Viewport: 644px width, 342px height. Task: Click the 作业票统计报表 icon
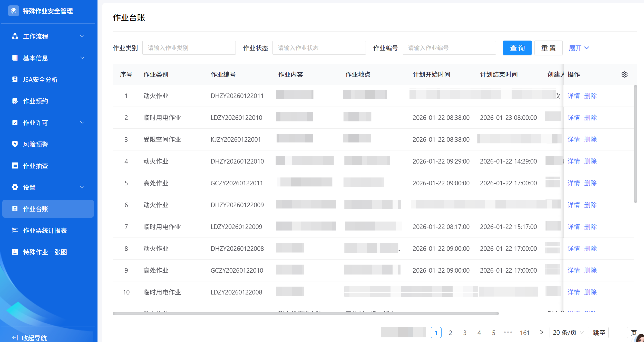15,230
